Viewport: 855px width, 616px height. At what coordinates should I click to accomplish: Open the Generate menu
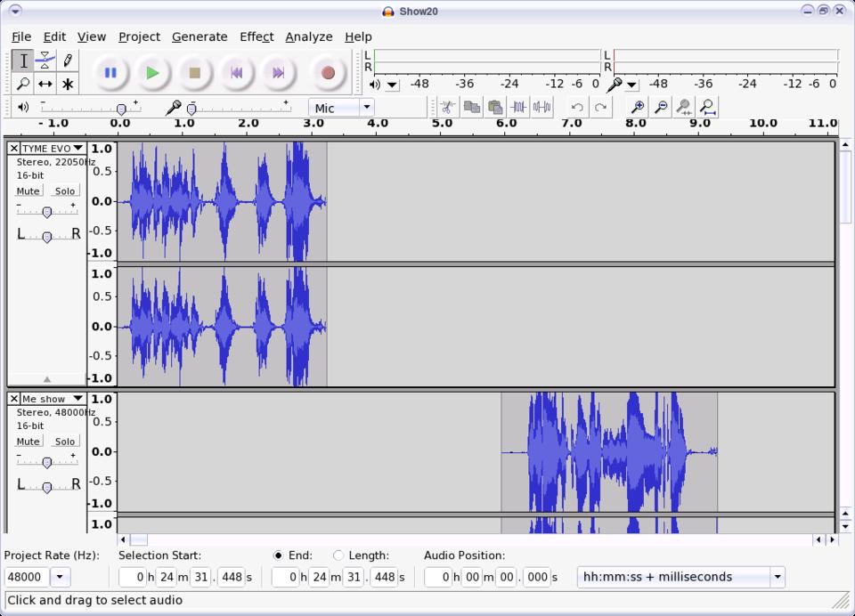tap(199, 36)
